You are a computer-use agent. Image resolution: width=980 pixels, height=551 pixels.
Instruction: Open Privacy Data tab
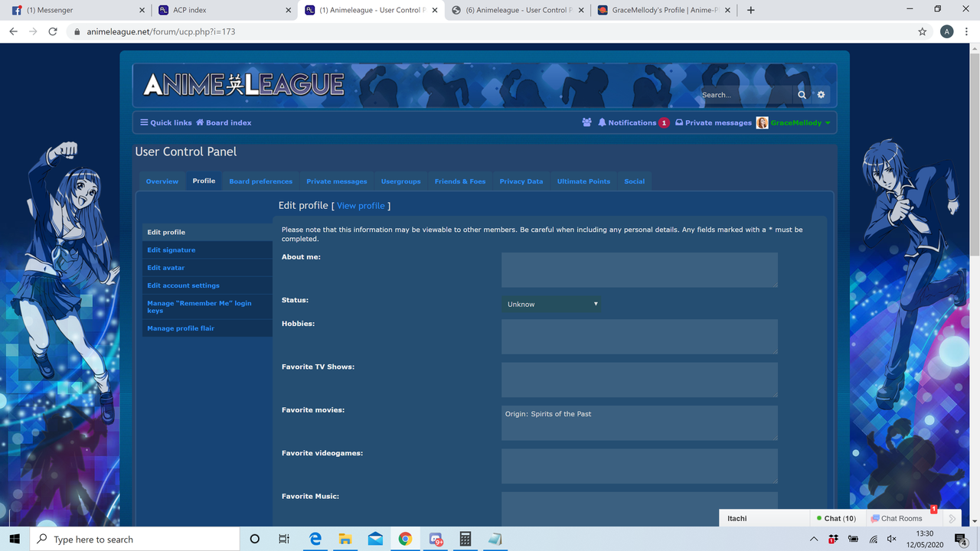pos(521,181)
